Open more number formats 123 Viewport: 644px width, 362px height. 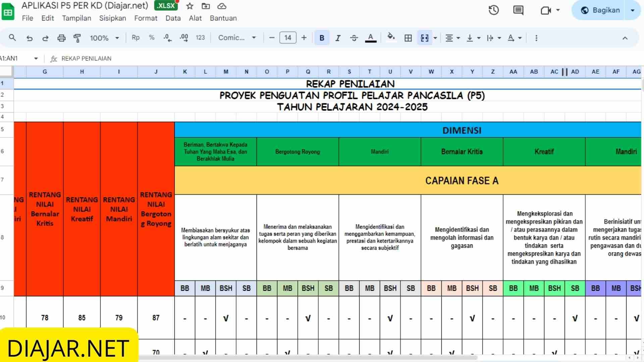click(x=200, y=38)
